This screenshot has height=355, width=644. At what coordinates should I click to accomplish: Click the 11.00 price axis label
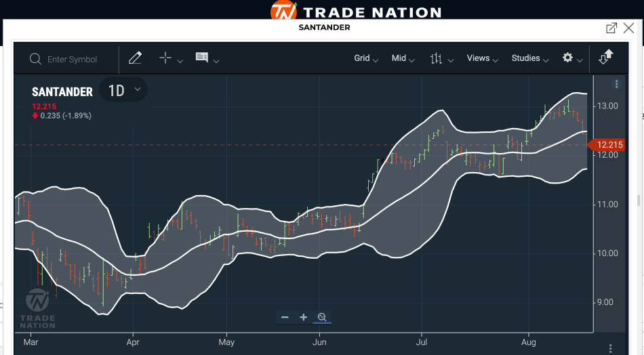point(607,205)
